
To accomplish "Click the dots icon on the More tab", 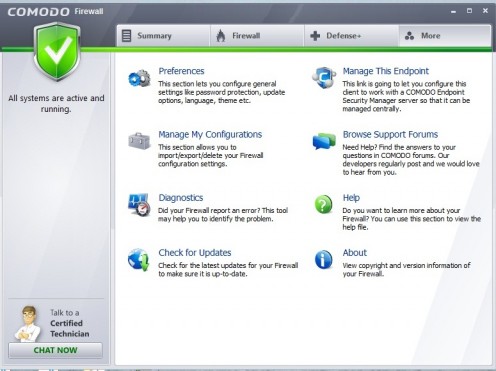I will point(409,36).
